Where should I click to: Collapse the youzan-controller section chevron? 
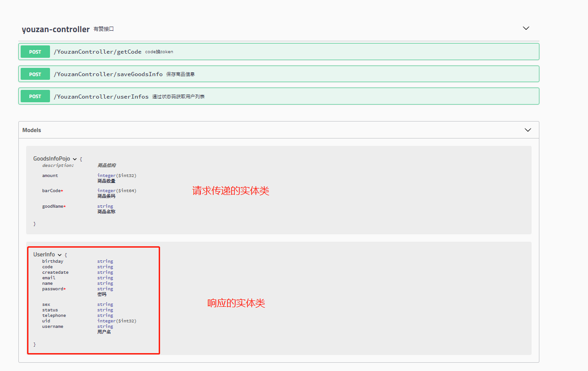pos(526,28)
